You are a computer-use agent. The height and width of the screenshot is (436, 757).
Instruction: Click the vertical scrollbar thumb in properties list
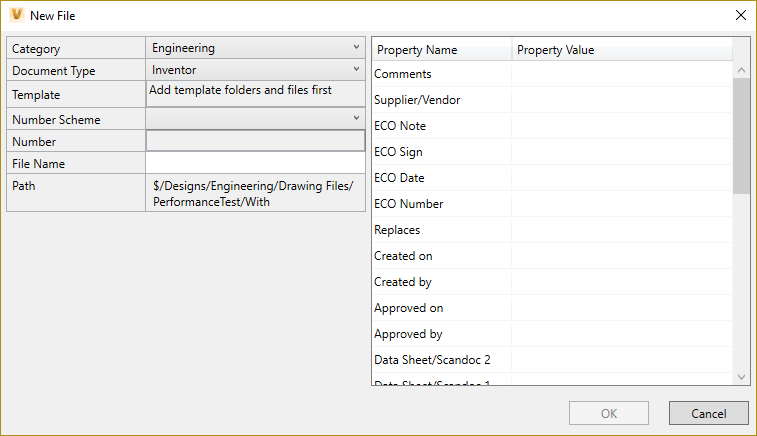pyautogui.click(x=741, y=135)
